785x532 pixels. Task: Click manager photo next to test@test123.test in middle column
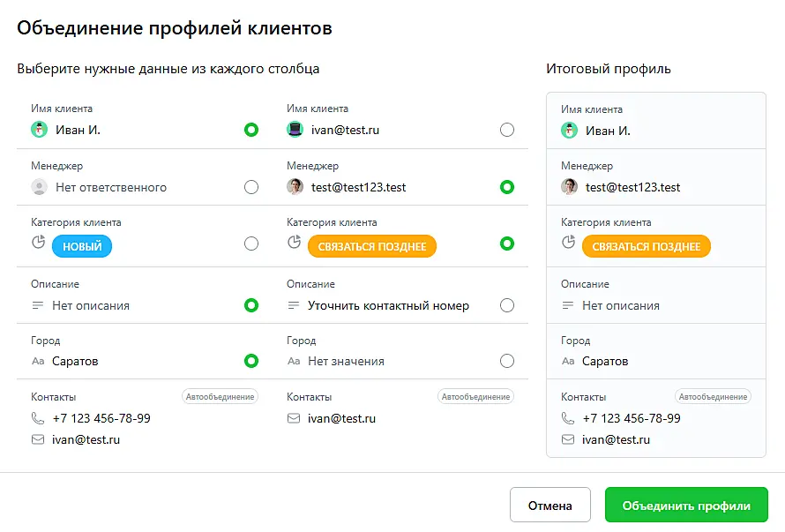tap(295, 187)
